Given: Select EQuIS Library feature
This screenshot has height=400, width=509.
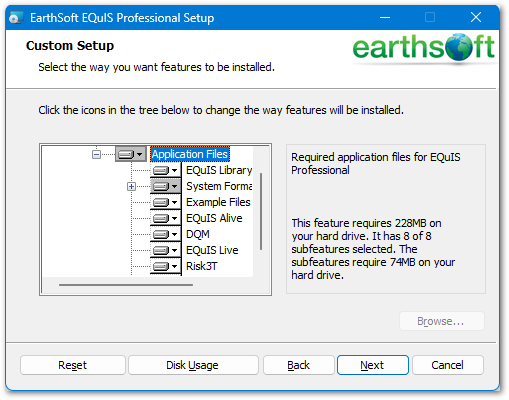Looking at the screenshot, I should point(219,170).
